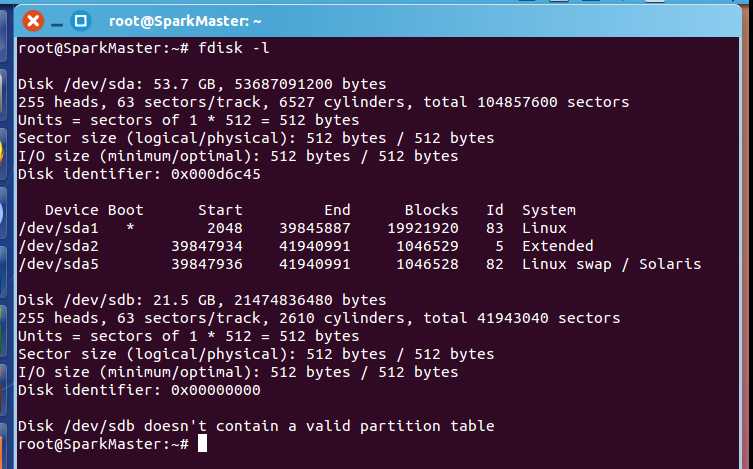Click blocks value '1046528'
753x469 pixels.
427,264
